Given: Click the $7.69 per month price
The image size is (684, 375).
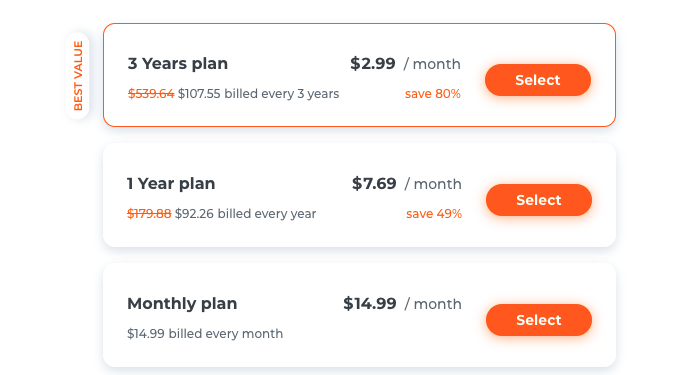Looking at the screenshot, I should 407,184.
